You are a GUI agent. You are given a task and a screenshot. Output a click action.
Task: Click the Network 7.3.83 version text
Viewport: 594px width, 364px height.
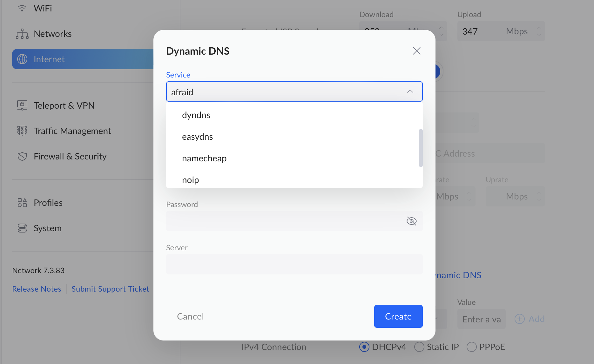pyautogui.click(x=38, y=271)
